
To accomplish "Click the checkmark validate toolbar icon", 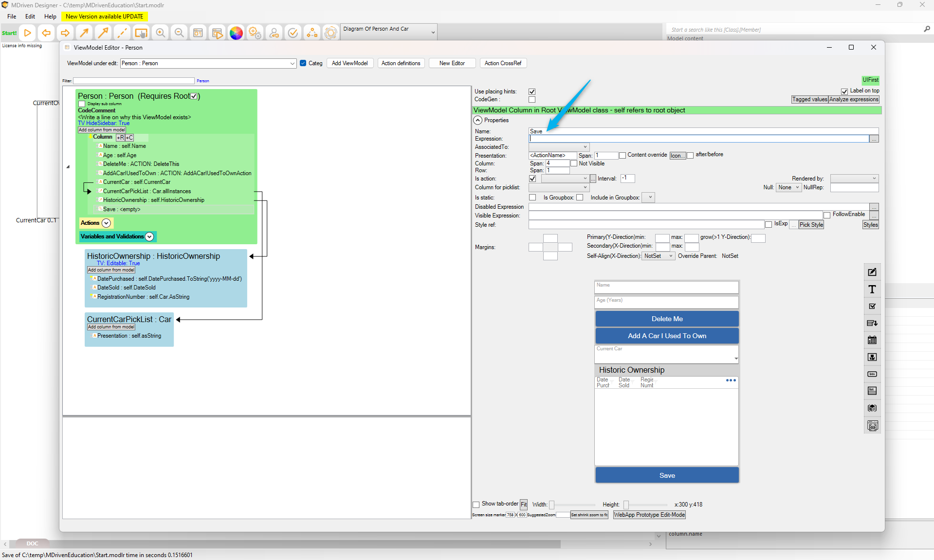I will click(x=293, y=33).
